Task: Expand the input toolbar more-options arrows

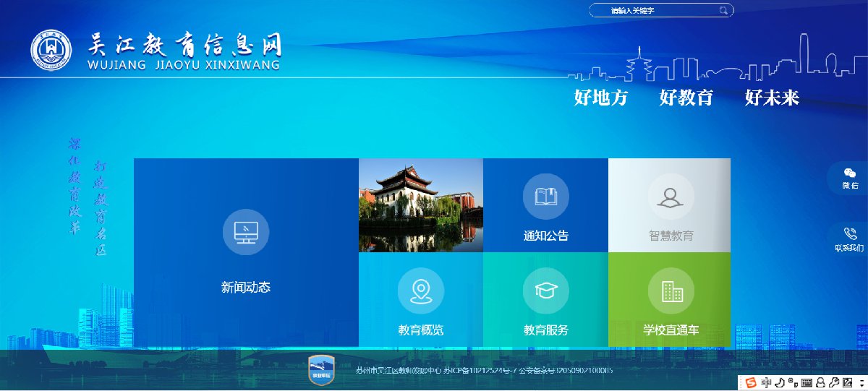Action: click(x=861, y=383)
